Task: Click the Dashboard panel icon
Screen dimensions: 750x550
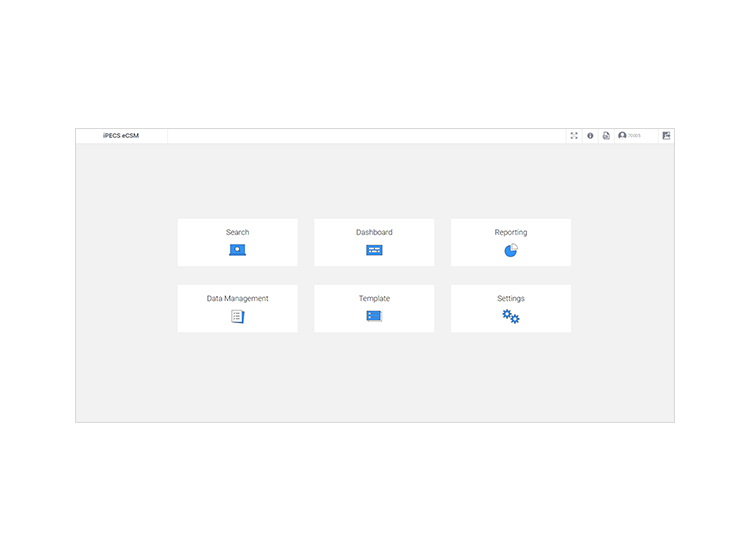Action: 374,250
